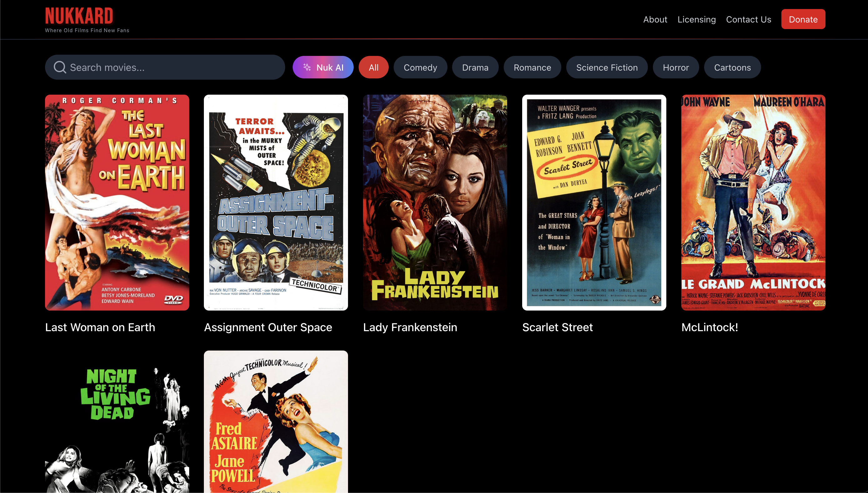This screenshot has height=493, width=868.
Task: Open Assignment Outer Space poster
Action: tap(276, 202)
